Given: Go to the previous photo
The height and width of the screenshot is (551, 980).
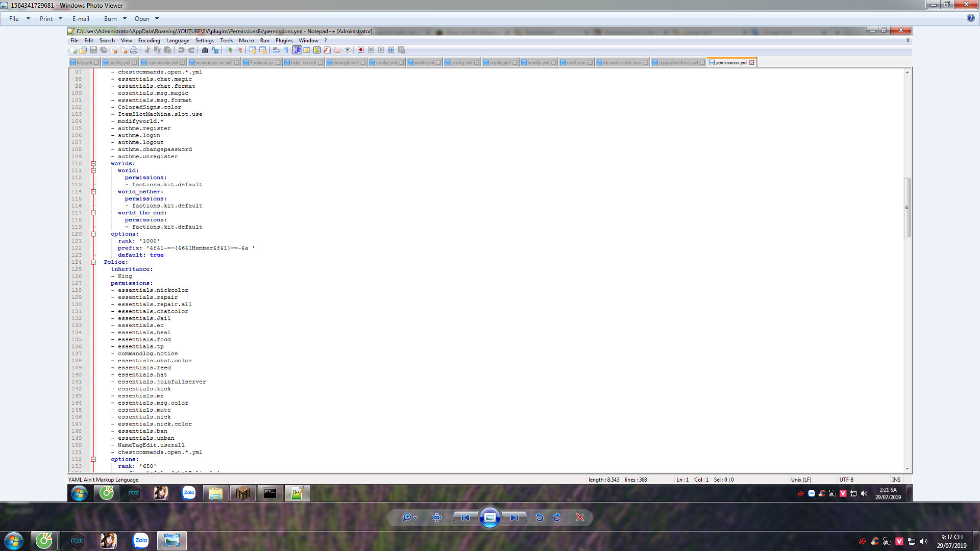Looking at the screenshot, I should [x=465, y=517].
